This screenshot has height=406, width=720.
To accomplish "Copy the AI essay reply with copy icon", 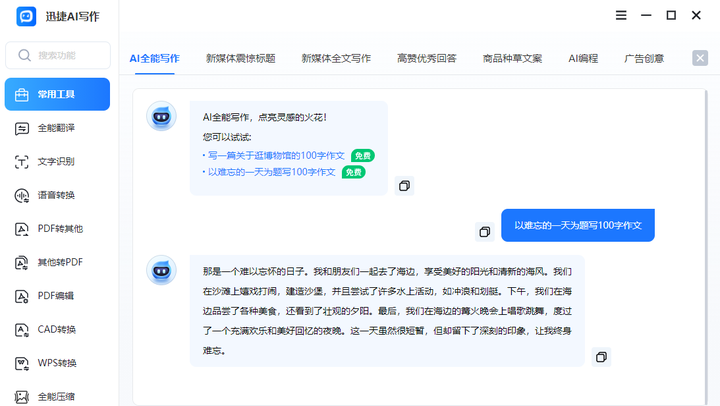I will (x=601, y=357).
